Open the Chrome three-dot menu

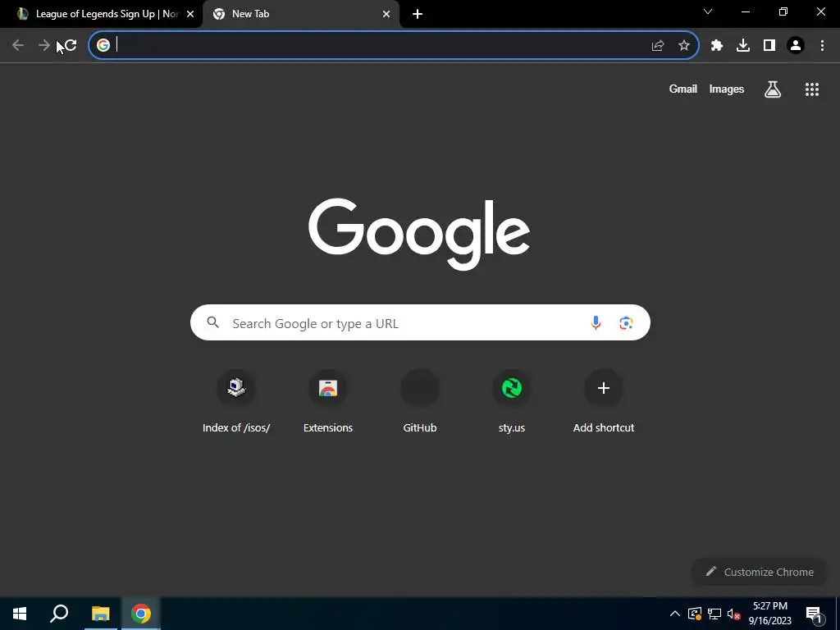pos(822,46)
